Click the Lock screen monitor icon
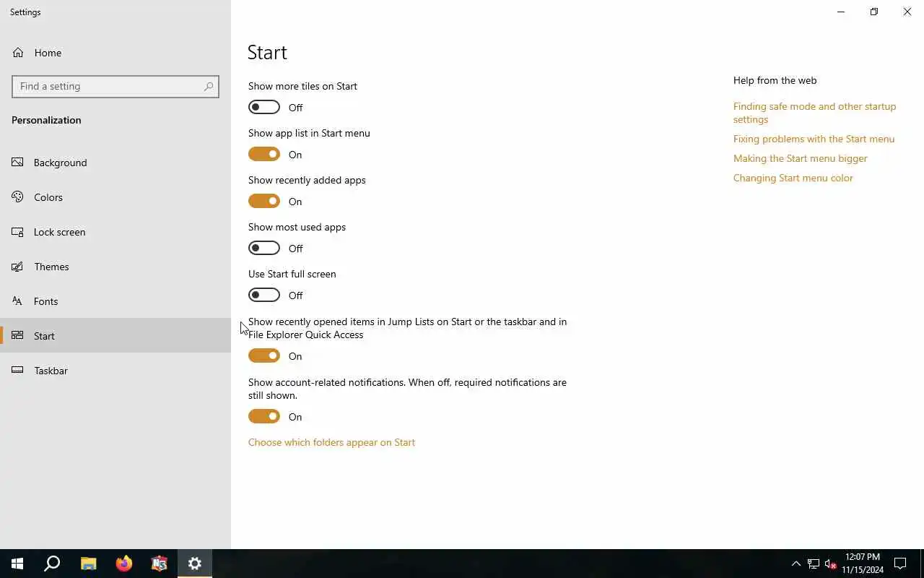This screenshot has height=578, width=924. pyautogui.click(x=18, y=232)
